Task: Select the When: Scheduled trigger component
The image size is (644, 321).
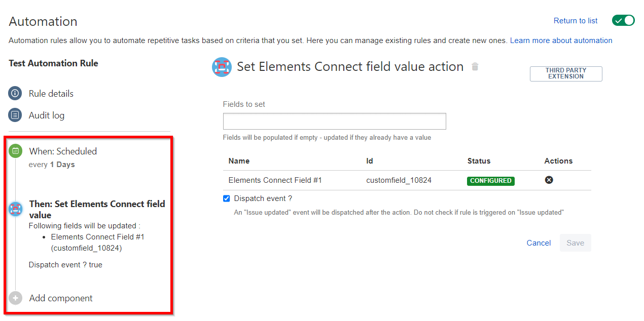Action: 63,151
